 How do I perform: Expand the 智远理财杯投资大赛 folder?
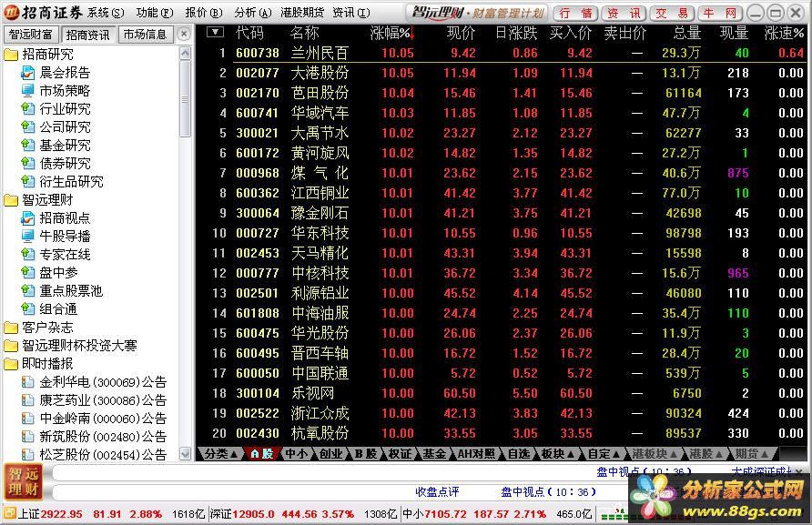tap(11, 346)
